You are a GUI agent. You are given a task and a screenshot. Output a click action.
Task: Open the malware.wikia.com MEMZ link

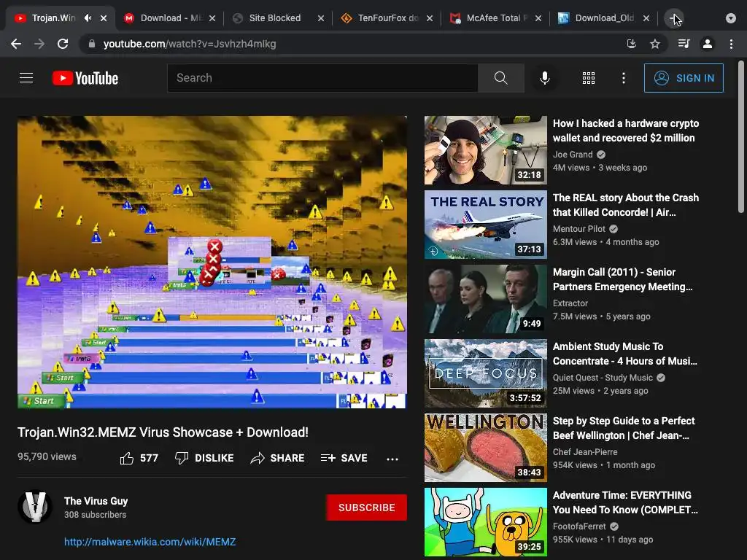[150, 542]
